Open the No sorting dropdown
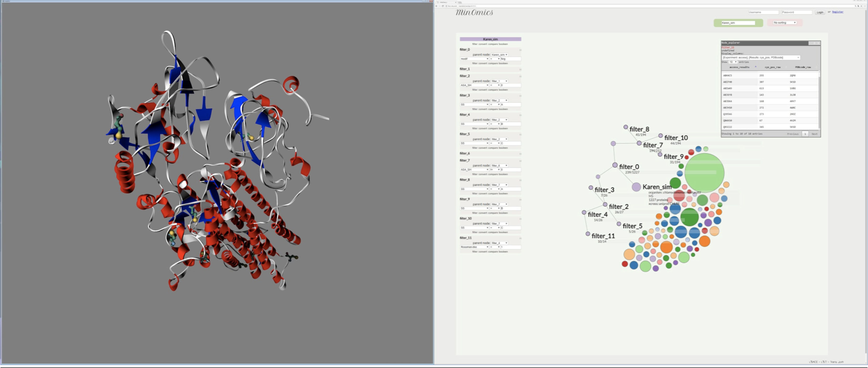Image resolution: width=868 pixels, height=368 pixels. click(x=784, y=23)
